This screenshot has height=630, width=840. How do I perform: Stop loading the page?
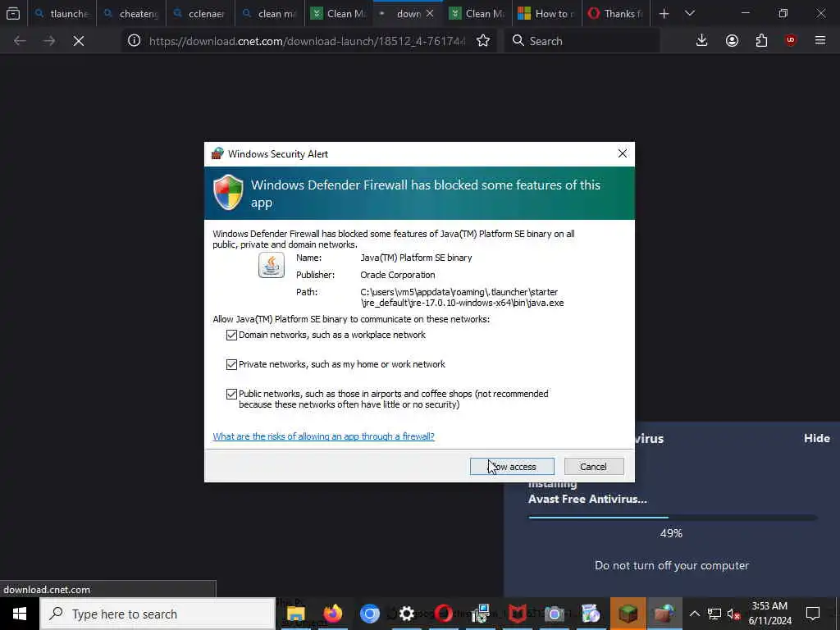[x=79, y=41]
